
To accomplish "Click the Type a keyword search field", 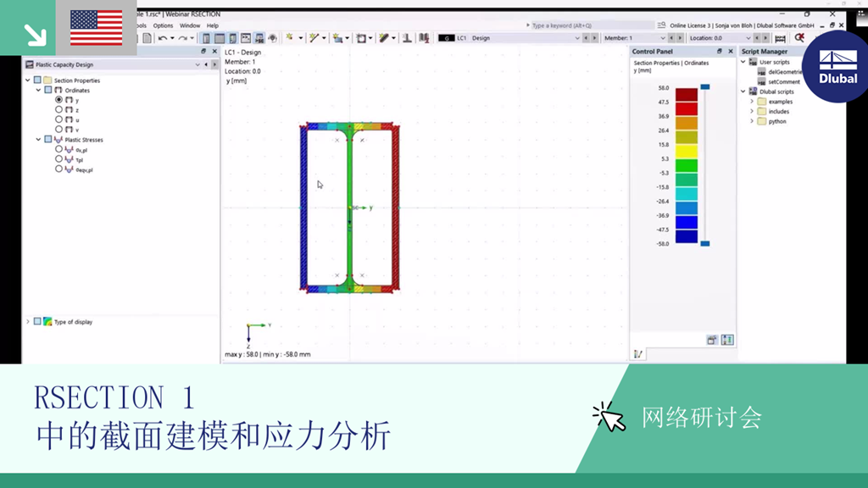I will click(x=593, y=25).
